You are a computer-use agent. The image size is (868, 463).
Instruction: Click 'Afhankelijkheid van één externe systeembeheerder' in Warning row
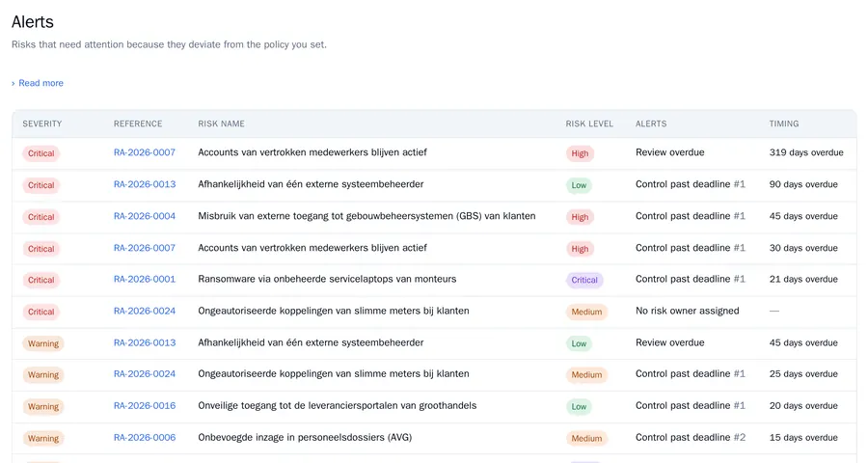coord(311,342)
